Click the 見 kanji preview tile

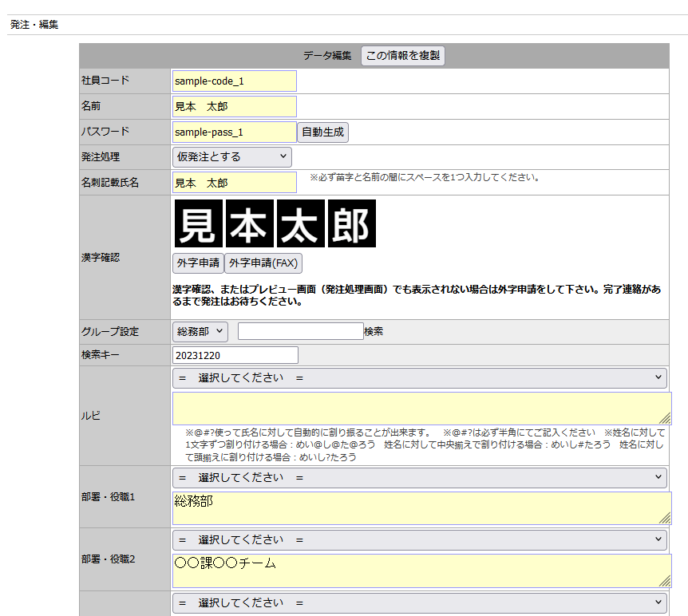point(198,223)
